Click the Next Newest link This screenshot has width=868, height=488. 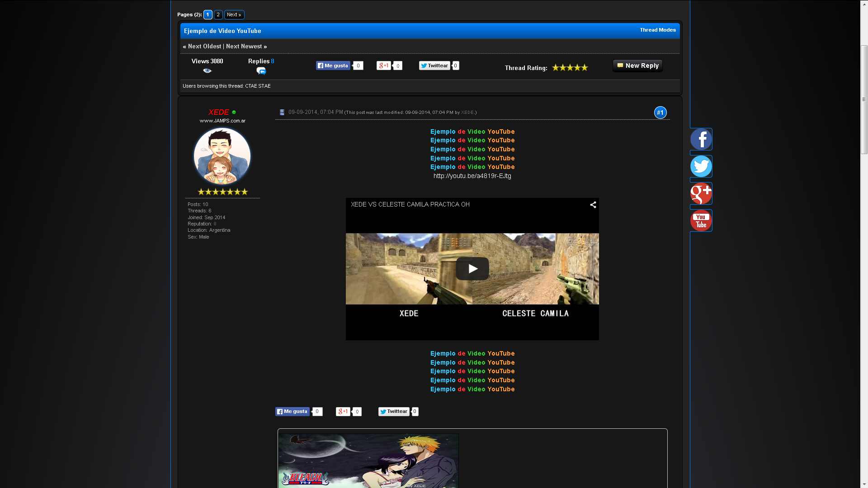click(x=244, y=47)
